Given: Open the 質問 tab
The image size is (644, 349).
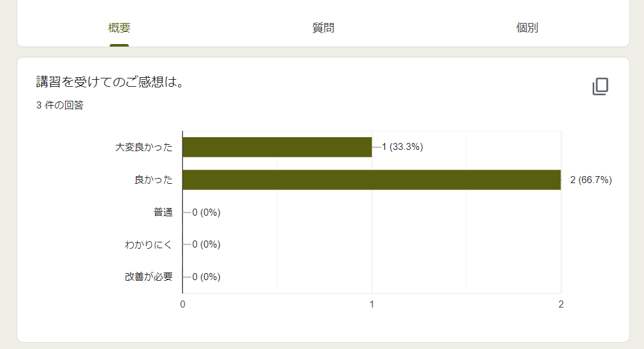Looking at the screenshot, I should pyautogui.click(x=323, y=28).
